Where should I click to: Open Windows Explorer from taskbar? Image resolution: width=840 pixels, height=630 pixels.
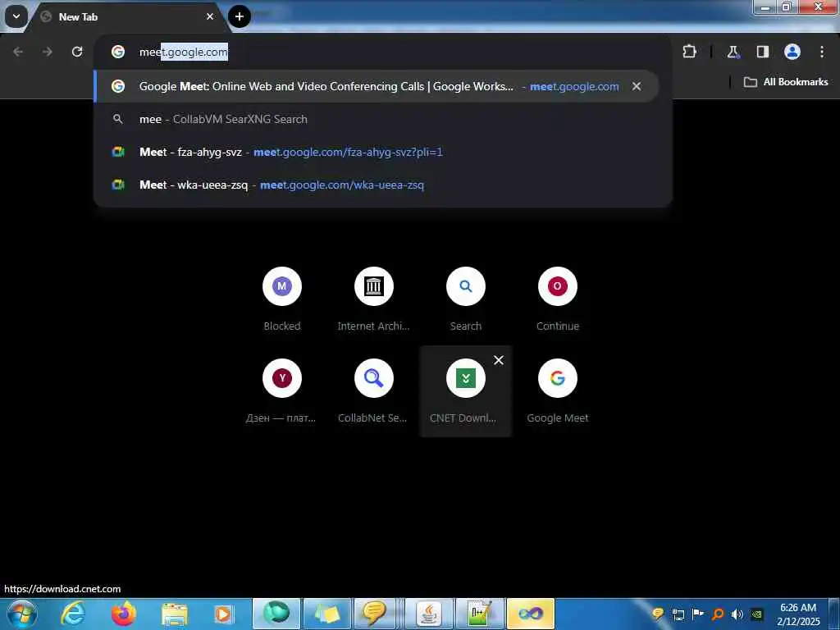click(x=175, y=614)
